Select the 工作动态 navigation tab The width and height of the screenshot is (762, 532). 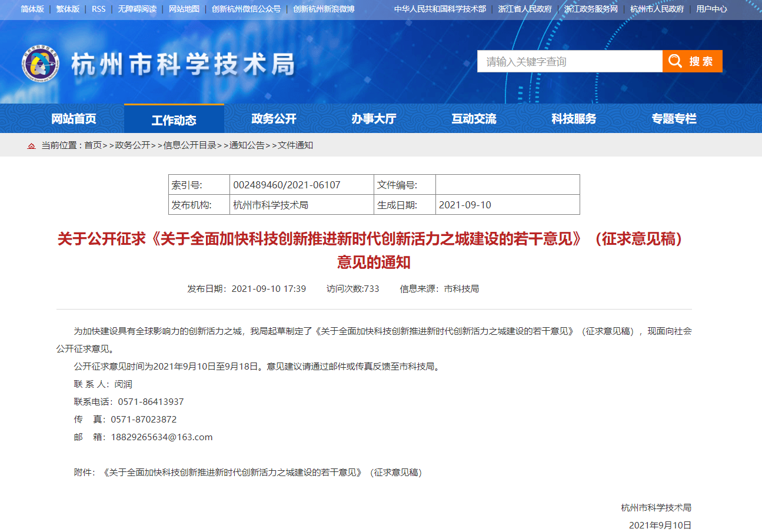click(x=174, y=120)
